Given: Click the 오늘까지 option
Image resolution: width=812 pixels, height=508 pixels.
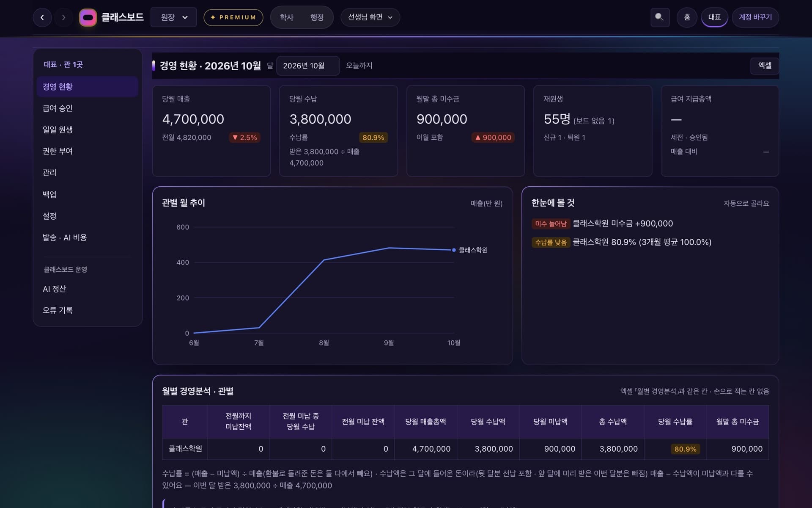Looking at the screenshot, I should [x=359, y=66].
